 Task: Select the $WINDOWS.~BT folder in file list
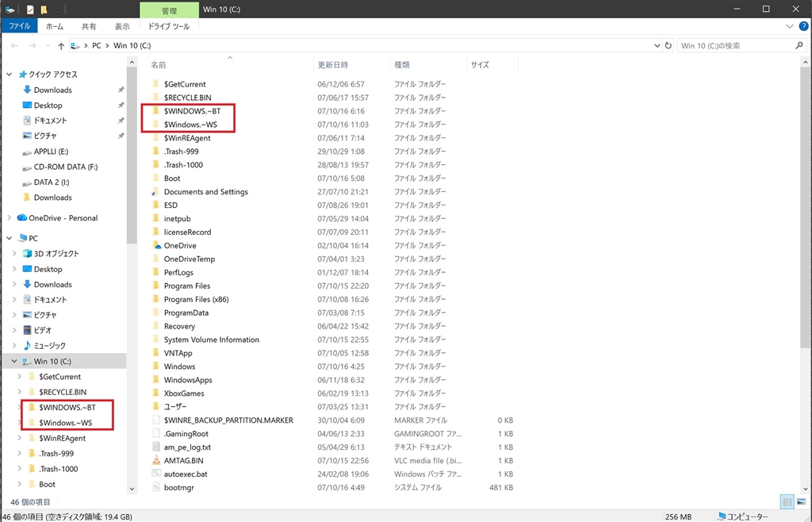[192, 111]
